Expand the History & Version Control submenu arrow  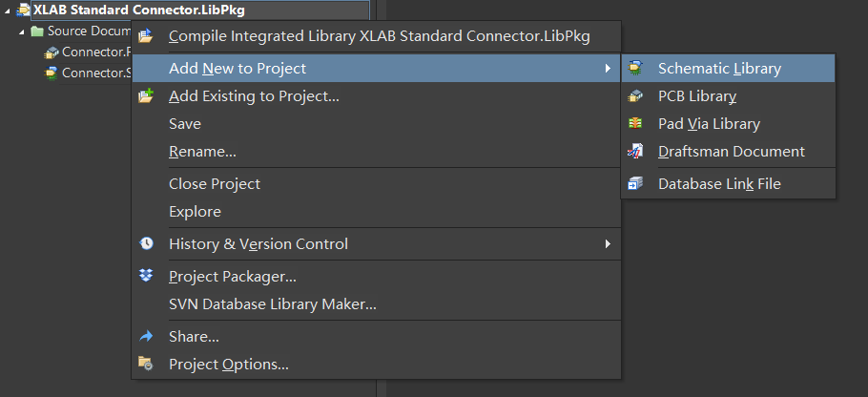coord(608,244)
